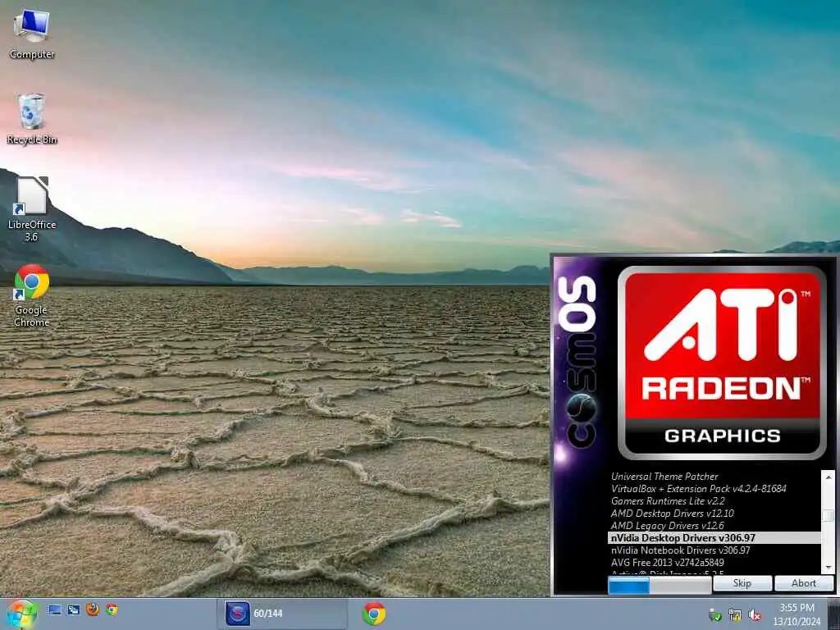Screen dimensions: 840x630
Task: Click the Skip button in the installer
Action: (742, 583)
